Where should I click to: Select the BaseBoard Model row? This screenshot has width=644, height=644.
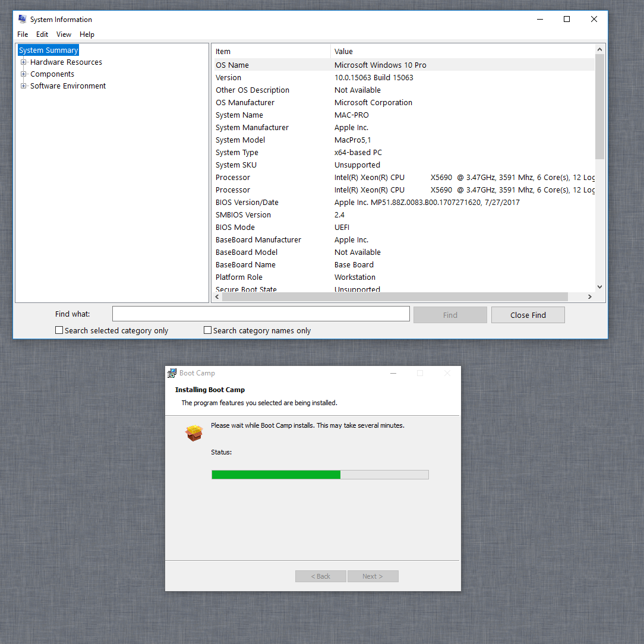click(403, 252)
